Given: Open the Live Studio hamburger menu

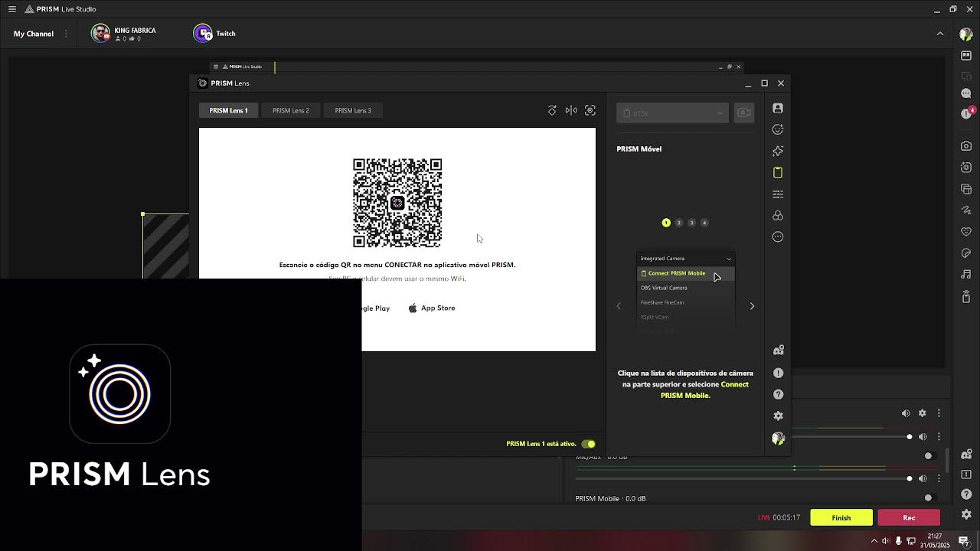Looking at the screenshot, I should click(12, 9).
